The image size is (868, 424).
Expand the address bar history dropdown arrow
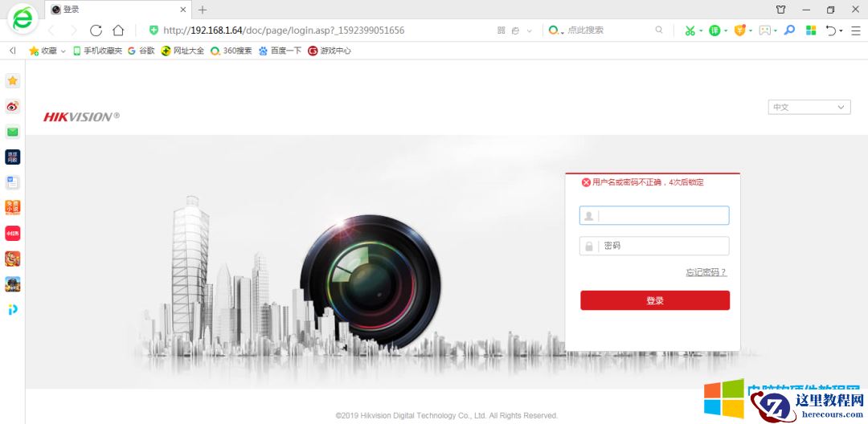(529, 31)
